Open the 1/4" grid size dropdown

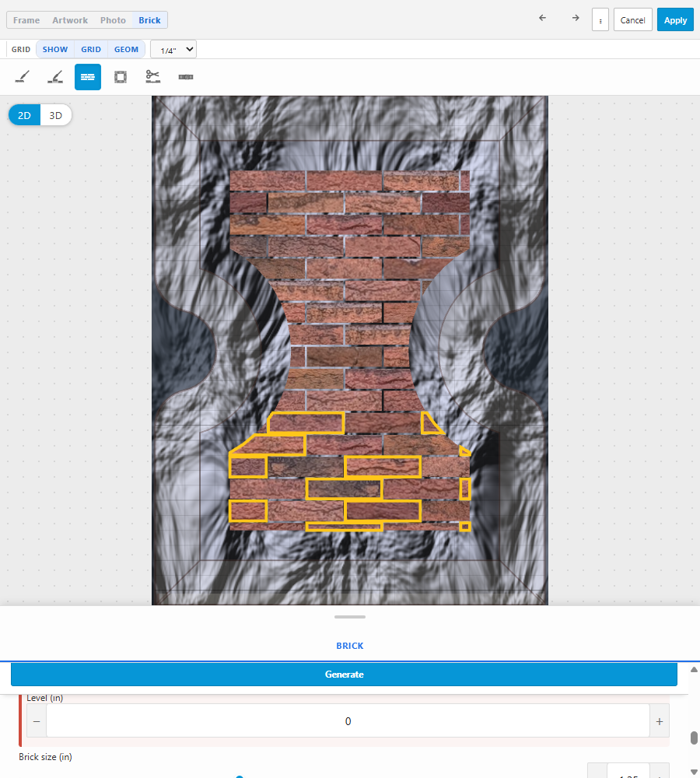click(173, 50)
